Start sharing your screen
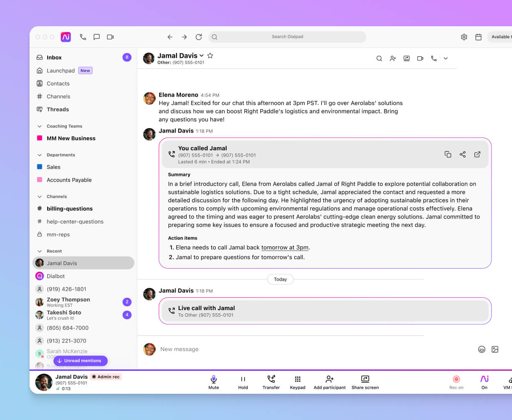Image resolution: width=512 pixels, height=420 pixels. coord(365,382)
